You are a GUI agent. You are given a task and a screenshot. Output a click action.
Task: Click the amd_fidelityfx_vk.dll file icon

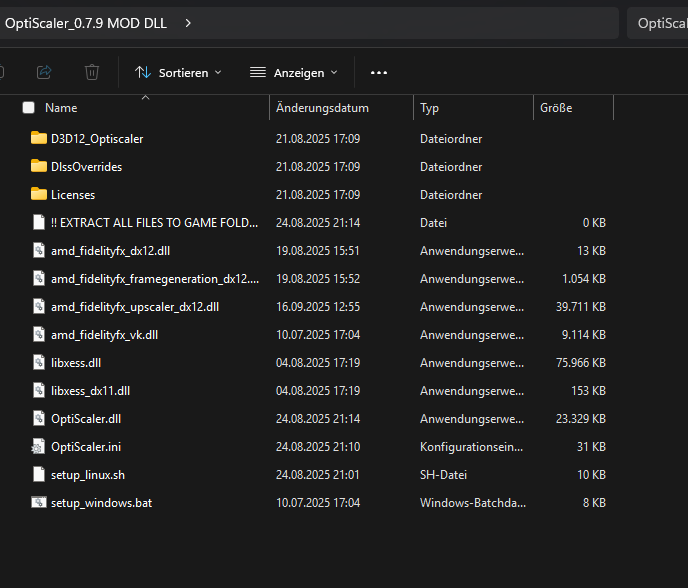point(39,334)
